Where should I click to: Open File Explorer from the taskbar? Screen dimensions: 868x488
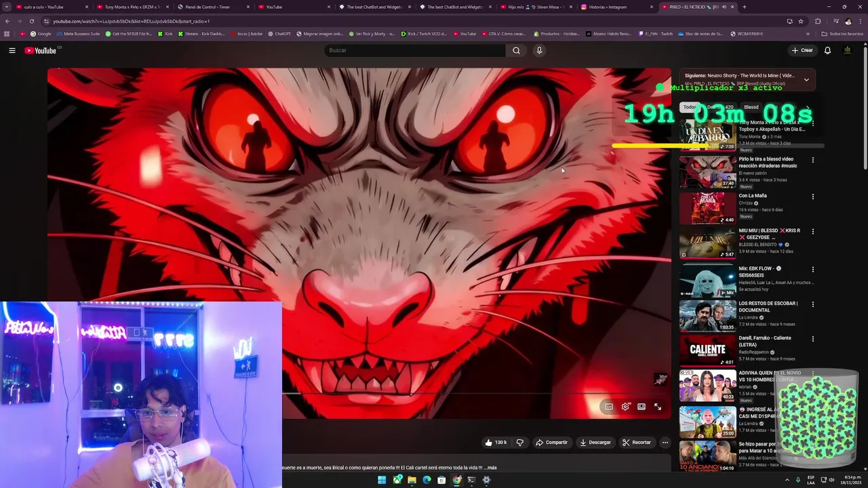click(412, 480)
